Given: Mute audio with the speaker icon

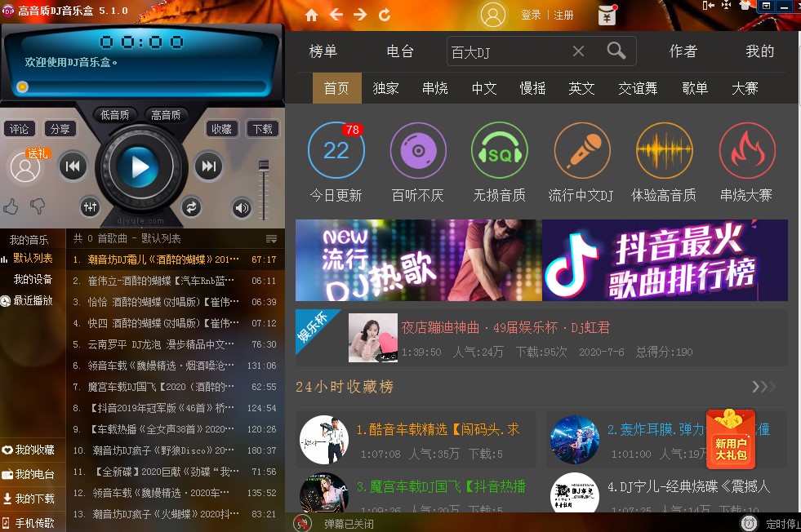Looking at the screenshot, I should (240, 207).
